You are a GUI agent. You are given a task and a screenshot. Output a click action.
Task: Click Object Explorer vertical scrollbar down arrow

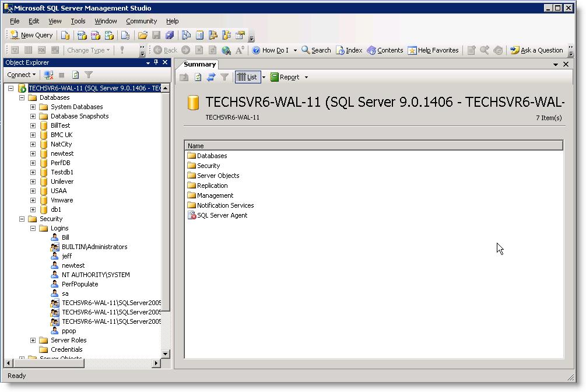(x=165, y=354)
